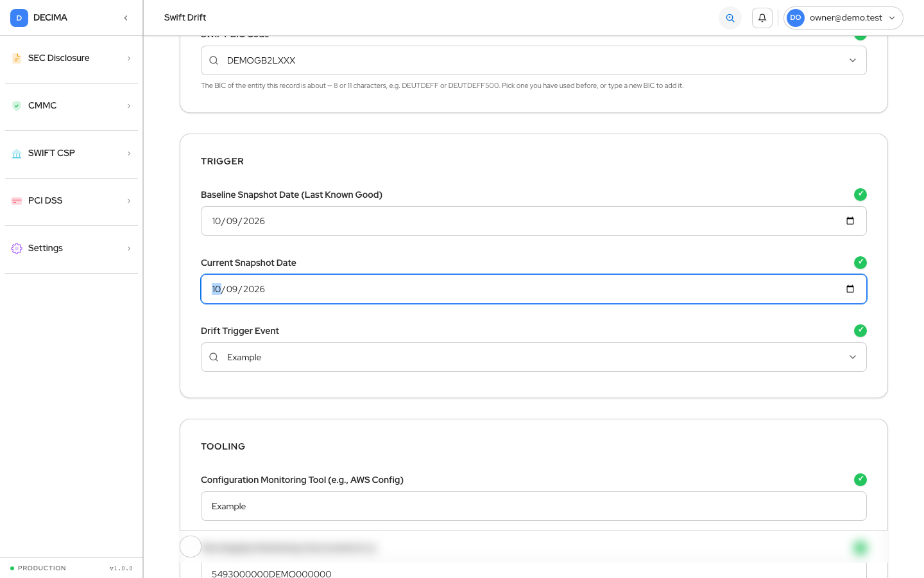
Task: Click the TOOLING section heading
Action: point(223,447)
